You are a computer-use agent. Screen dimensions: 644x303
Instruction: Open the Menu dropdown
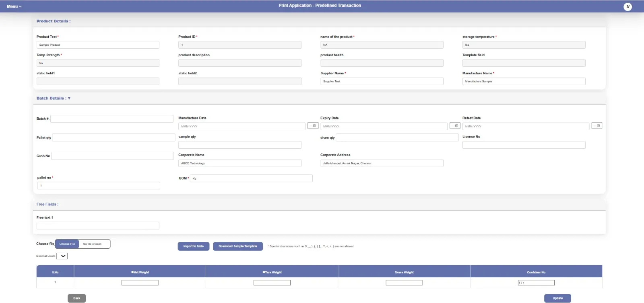(14, 6)
